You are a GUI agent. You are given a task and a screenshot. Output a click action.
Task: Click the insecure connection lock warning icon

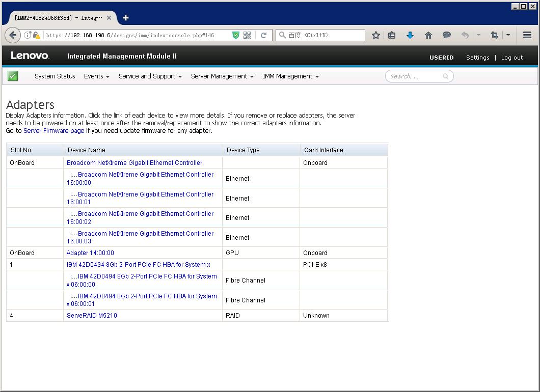36,35
